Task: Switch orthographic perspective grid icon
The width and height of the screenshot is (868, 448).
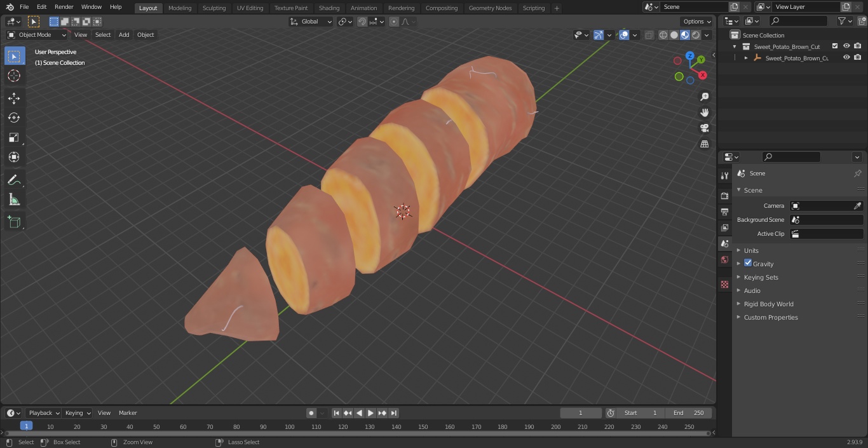Action: [x=704, y=144]
